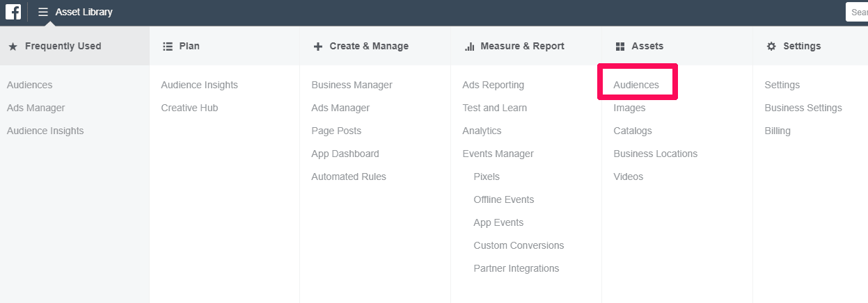Screen dimensions: 868x303
Task: Click the list icon next to Plan
Action: click(168, 47)
